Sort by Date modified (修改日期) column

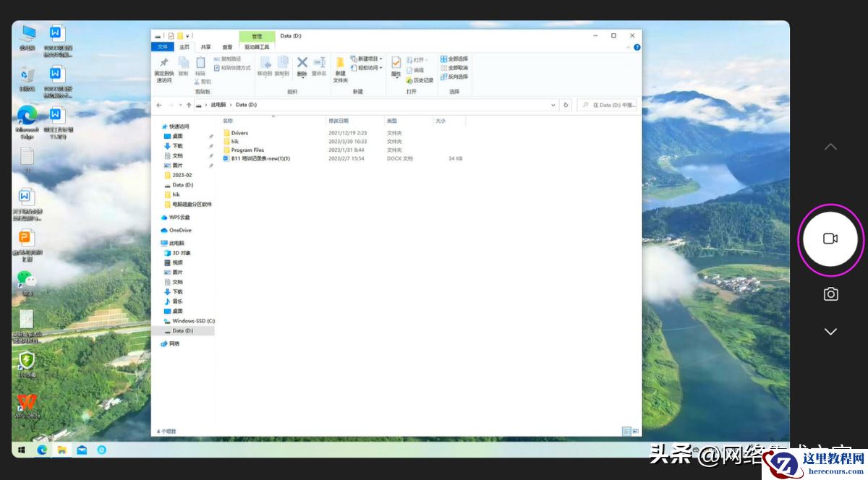click(339, 121)
